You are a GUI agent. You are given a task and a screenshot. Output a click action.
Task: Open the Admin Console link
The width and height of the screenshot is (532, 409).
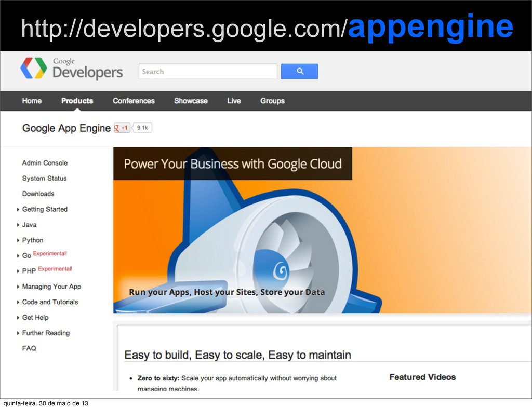coord(45,163)
